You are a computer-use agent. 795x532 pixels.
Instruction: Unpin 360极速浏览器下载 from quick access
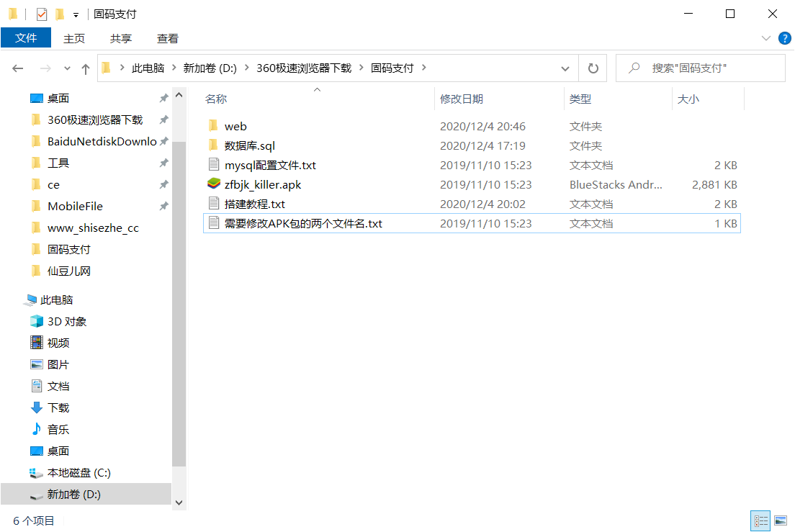point(163,120)
